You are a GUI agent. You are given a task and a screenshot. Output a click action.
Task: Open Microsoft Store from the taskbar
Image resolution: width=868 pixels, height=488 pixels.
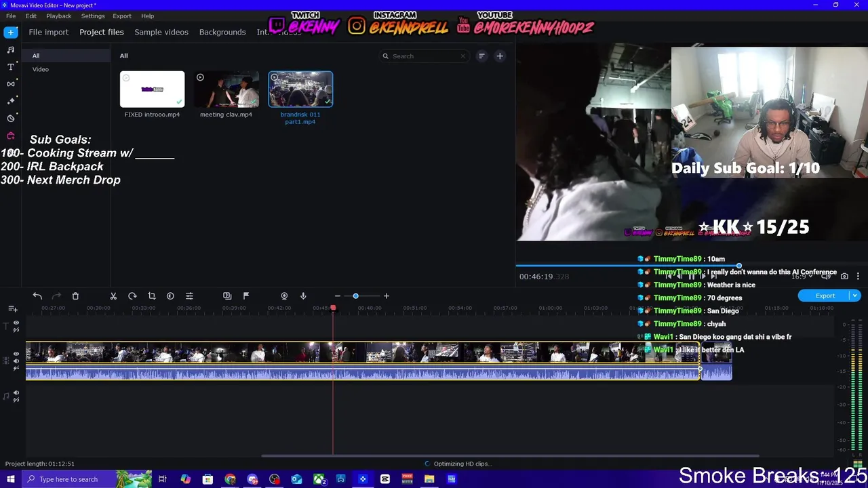click(208, 479)
